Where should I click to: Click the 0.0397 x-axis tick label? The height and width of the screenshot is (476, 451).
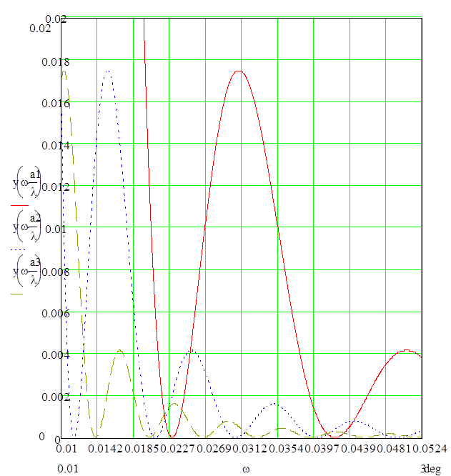322,449
